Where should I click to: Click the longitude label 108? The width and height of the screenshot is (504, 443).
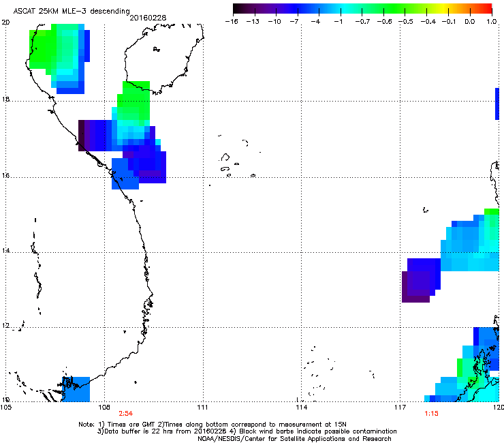tap(104, 408)
